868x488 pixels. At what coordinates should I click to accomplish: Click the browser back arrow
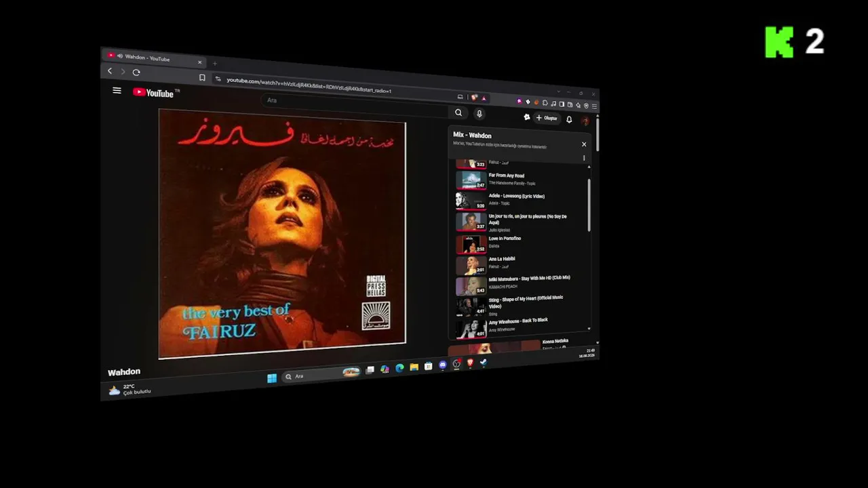(110, 71)
